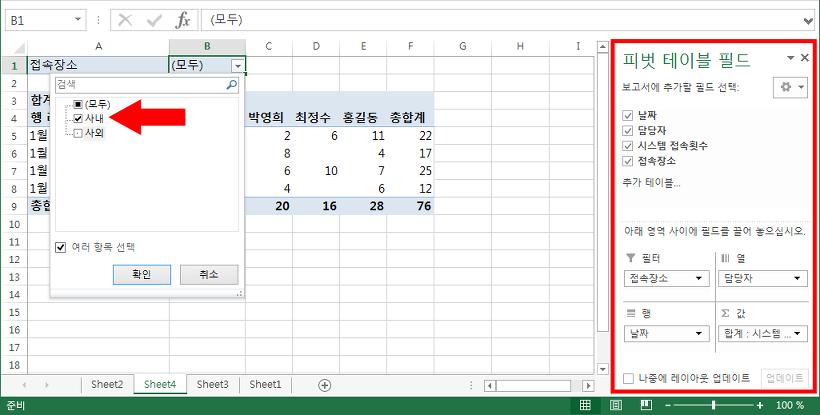
Task: Check the 사외 filter item
Action: pos(78,133)
